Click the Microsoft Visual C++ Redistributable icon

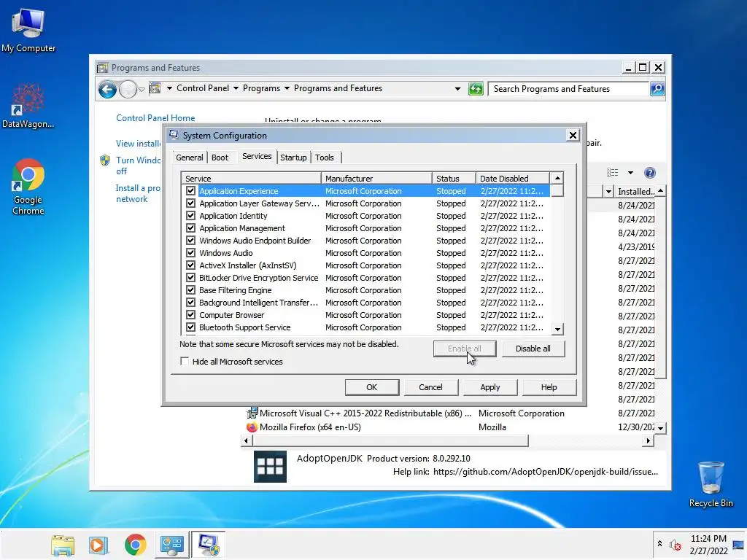click(252, 413)
